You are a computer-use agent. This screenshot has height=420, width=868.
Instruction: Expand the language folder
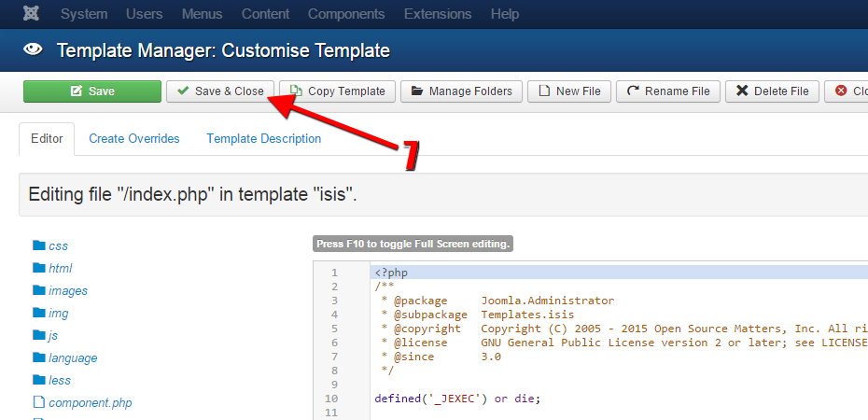pos(72,358)
